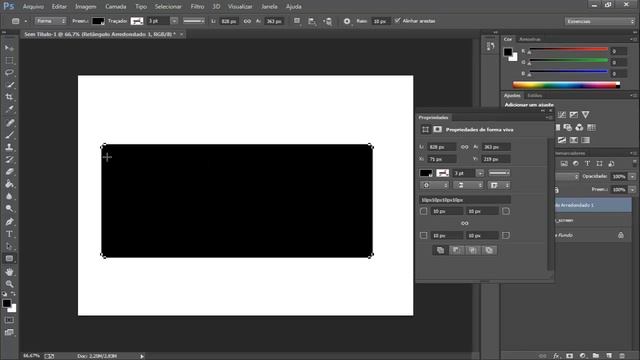Select the Horizontal Type tool
The image size is (640, 360).
coord(9,234)
